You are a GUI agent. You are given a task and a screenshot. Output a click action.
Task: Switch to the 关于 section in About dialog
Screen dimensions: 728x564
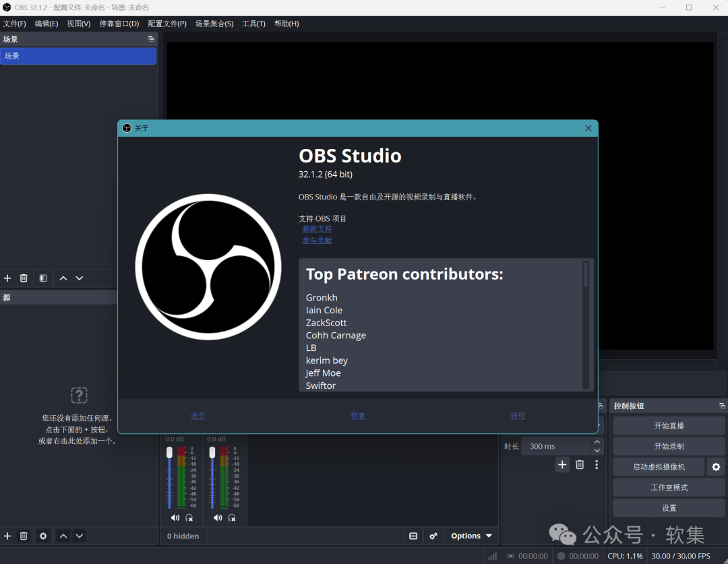pyautogui.click(x=198, y=416)
